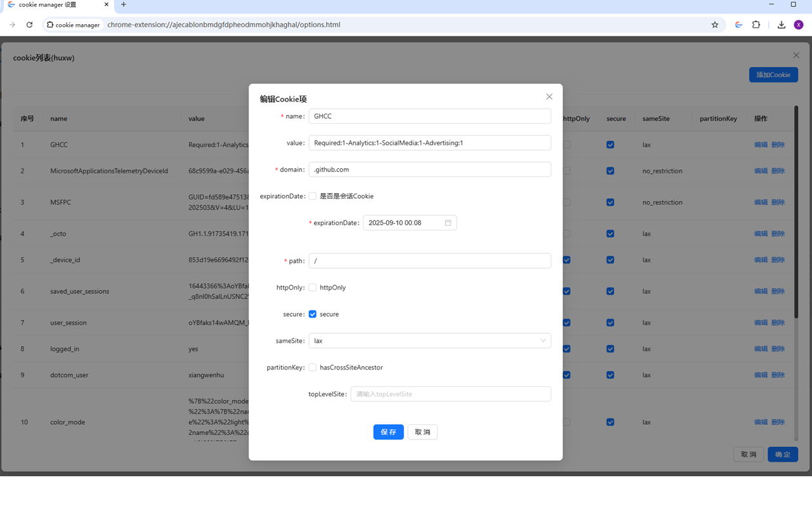The image size is (812, 508).
Task: Close the edit Cookie dialog with X
Action: point(549,97)
